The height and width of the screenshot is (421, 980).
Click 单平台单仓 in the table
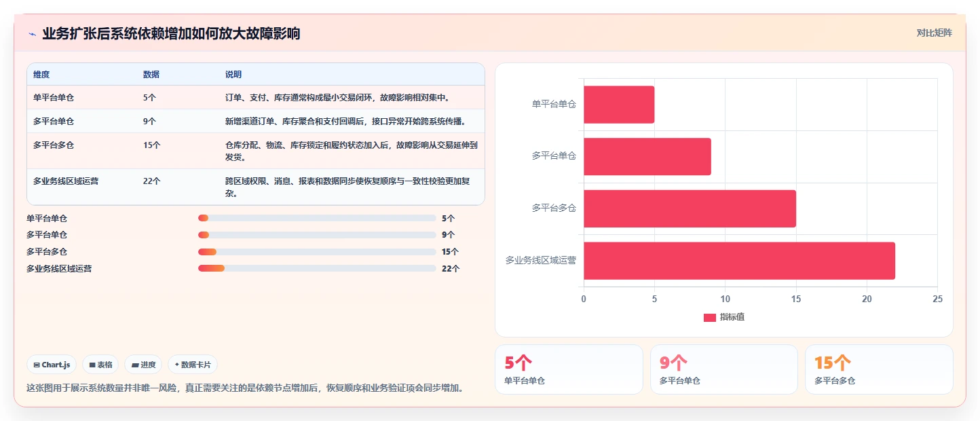point(54,98)
